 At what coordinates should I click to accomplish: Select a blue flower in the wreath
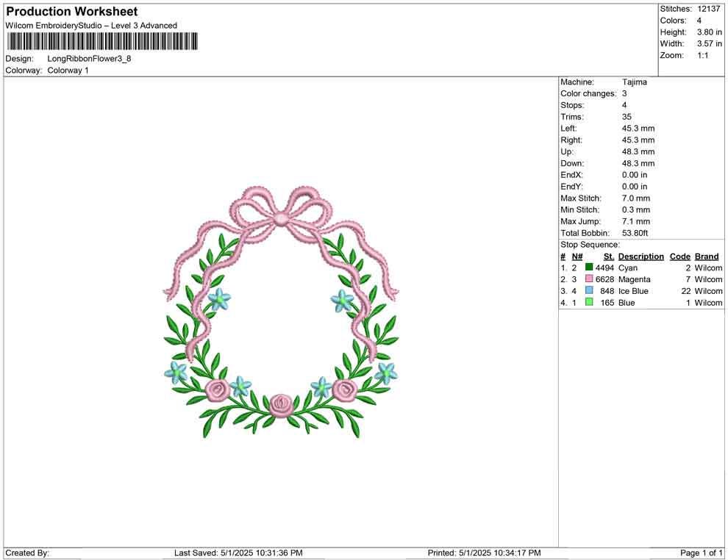point(221,298)
